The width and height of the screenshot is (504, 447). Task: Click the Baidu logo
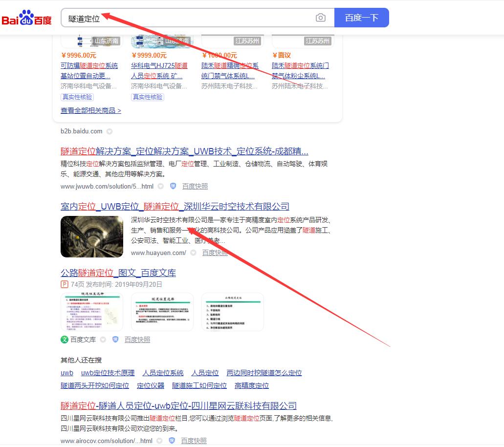pos(27,18)
